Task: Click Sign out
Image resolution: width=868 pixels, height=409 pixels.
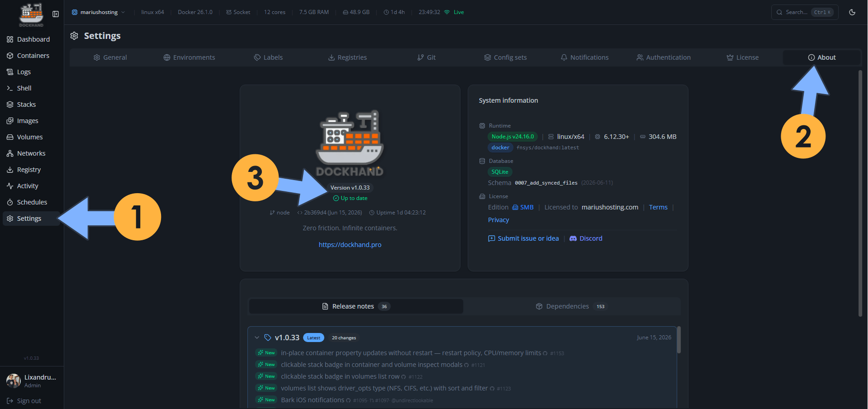Action: pos(24,401)
